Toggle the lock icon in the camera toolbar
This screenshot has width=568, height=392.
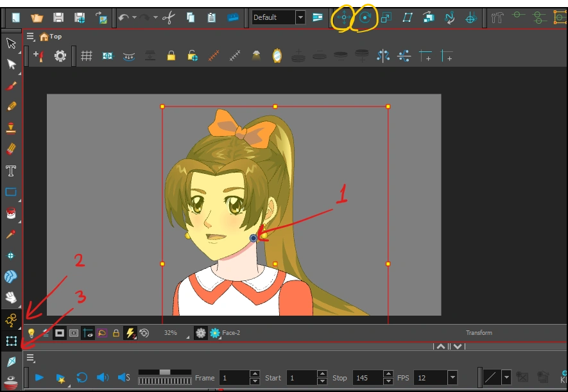116,333
